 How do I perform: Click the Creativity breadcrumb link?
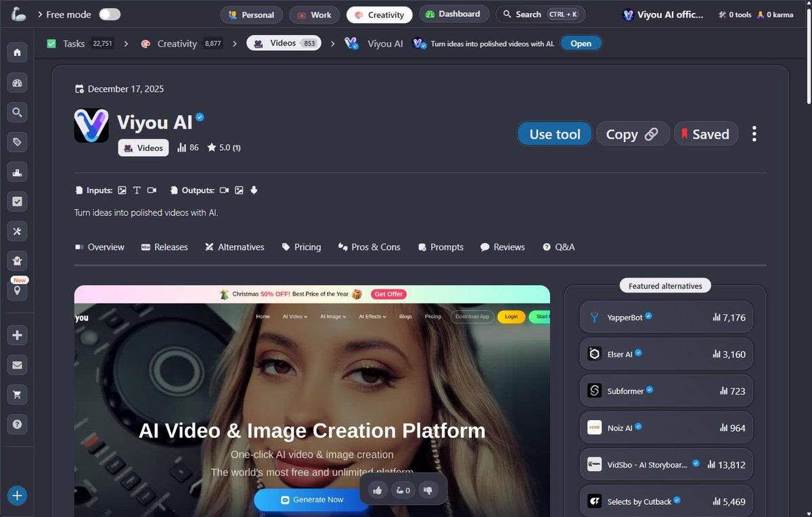(x=177, y=43)
